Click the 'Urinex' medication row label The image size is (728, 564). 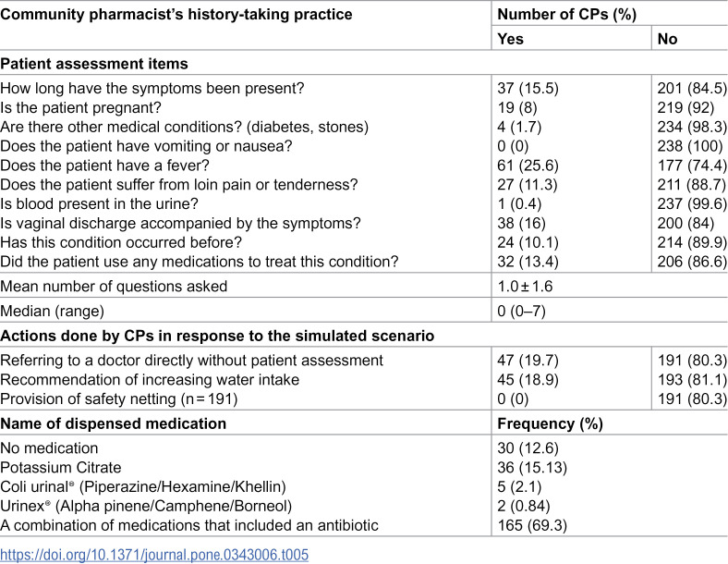[x=146, y=506]
